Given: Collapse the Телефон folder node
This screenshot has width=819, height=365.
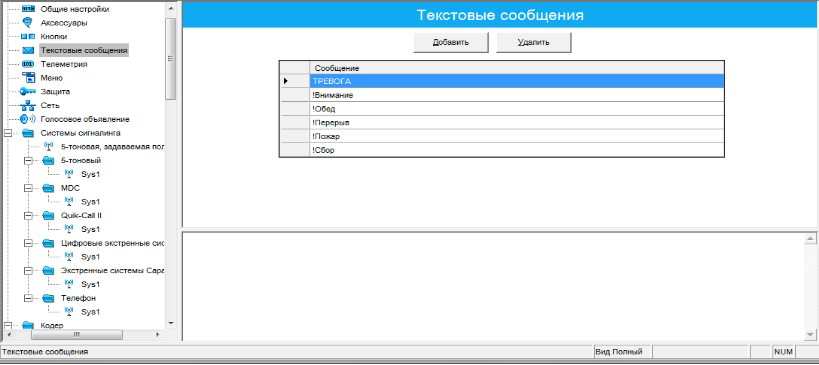Looking at the screenshot, I should [x=28, y=298].
